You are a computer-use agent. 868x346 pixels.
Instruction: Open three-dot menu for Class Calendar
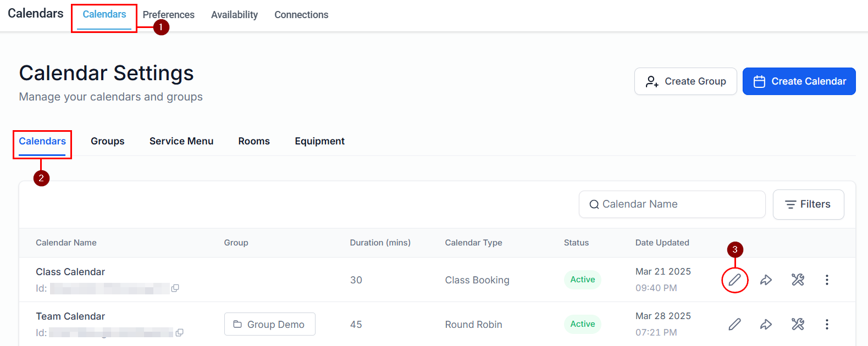point(827,280)
